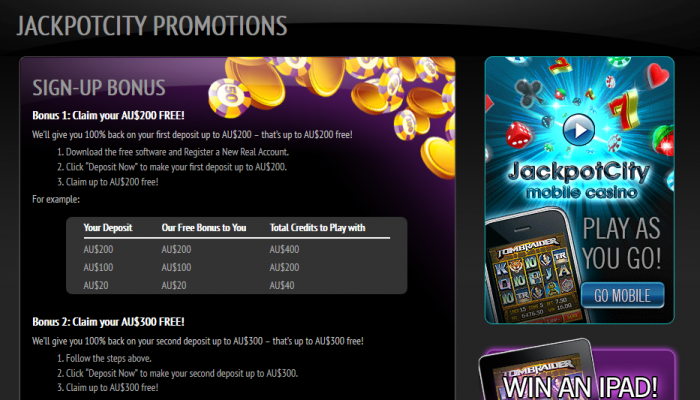Open the WIN AN IPAD banner
Viewport: 700px width, 400px height.
tap(579, 374)
